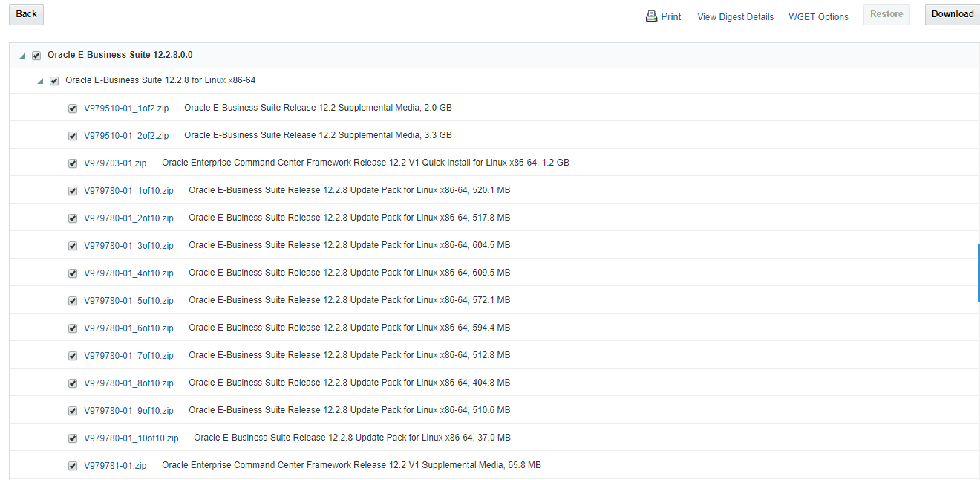Image resolution: width=980 pixels, height=480 pixels.
Task: Click 'Oracle E-Business Suite 12.2.8.0.0' heading label
Action: [x=120, y=55]
